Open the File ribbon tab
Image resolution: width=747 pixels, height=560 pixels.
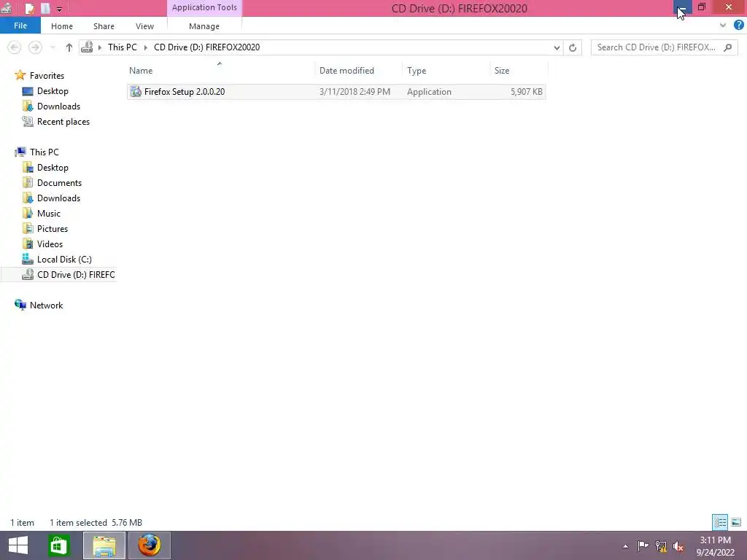tap(20, 26)
